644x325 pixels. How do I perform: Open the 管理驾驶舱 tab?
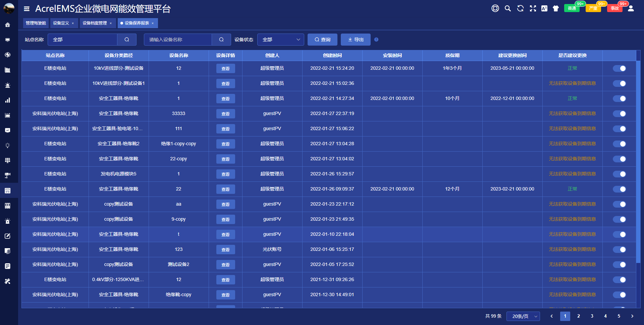36,23
